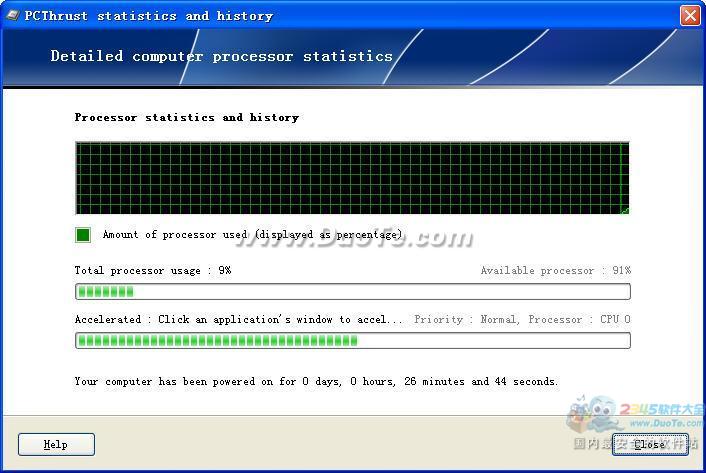The image size is (706, 473).
Task: Click the computer powered on uptime text
Action: 316,382
